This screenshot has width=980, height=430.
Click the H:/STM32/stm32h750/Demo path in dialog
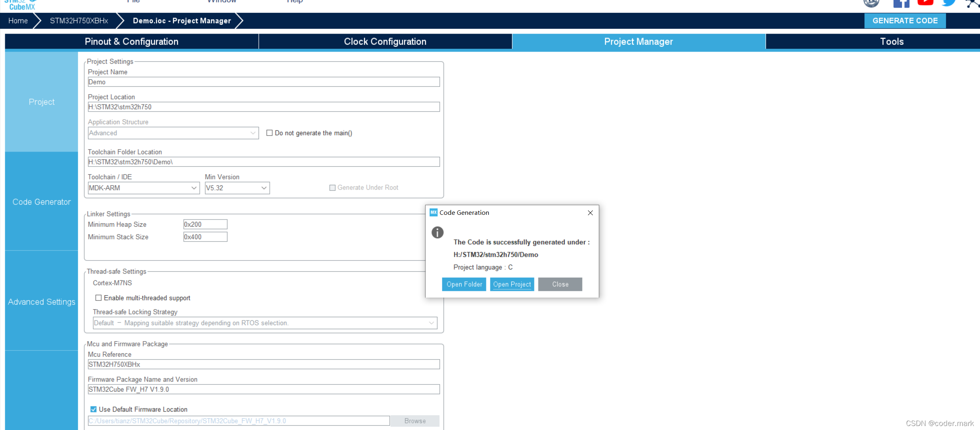[x=496, y=255]
